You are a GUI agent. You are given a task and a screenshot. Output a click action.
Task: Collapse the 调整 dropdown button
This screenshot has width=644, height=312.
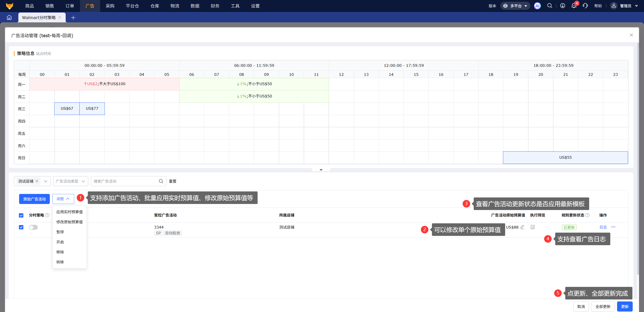point(63,199)
